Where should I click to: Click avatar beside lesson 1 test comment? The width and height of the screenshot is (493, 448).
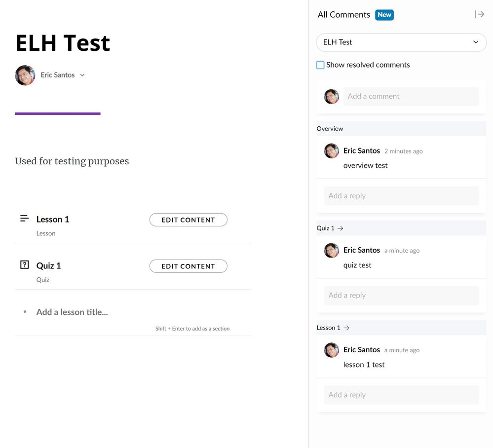[332, 350]
